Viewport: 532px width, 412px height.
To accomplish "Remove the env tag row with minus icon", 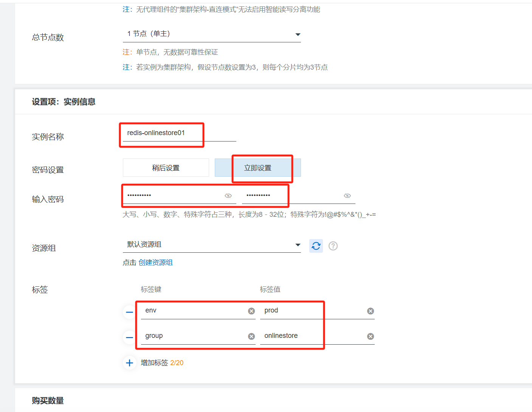I will [x=129, y=312].
